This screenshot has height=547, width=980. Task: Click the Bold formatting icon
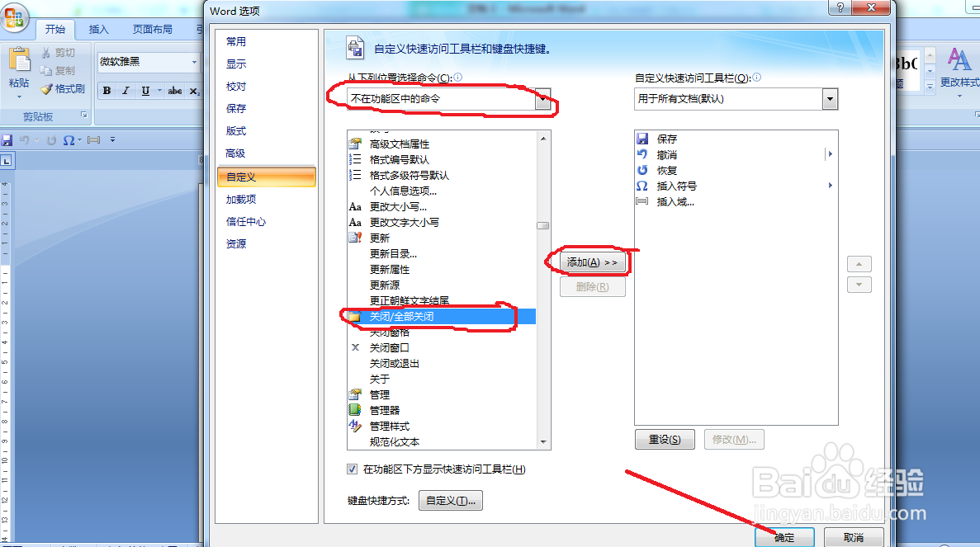click(x=107, y=91)
